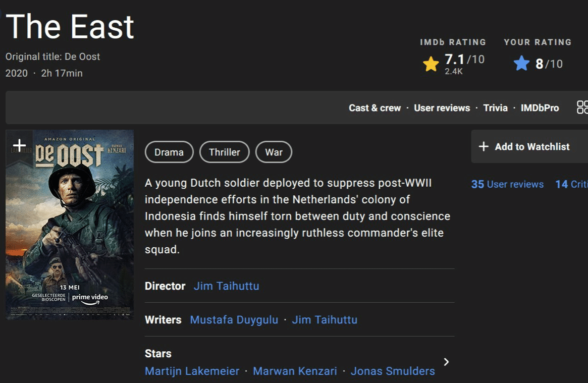Select the Drama genre chip
Viewport: 588px width, 383px height.
coord(169,152)
